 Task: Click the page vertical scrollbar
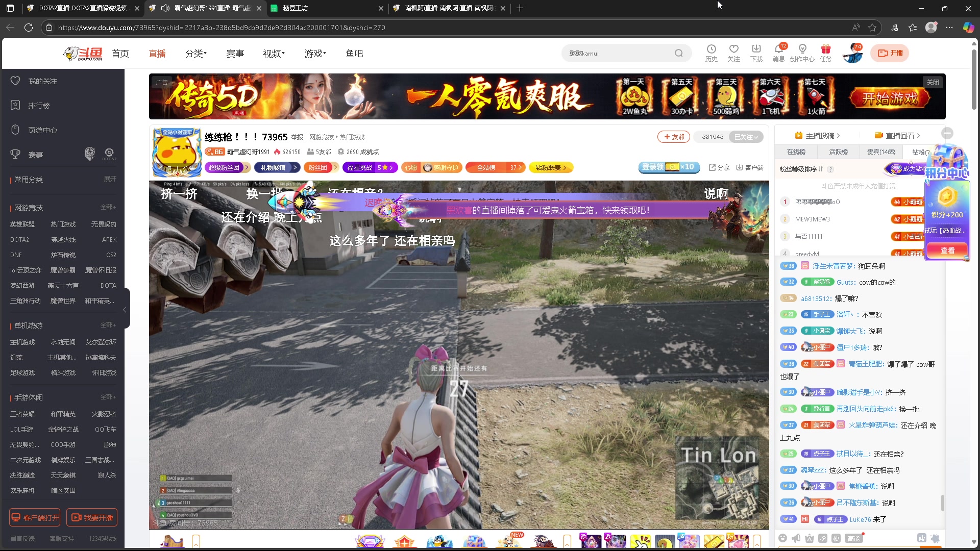[x=974, y=79]
